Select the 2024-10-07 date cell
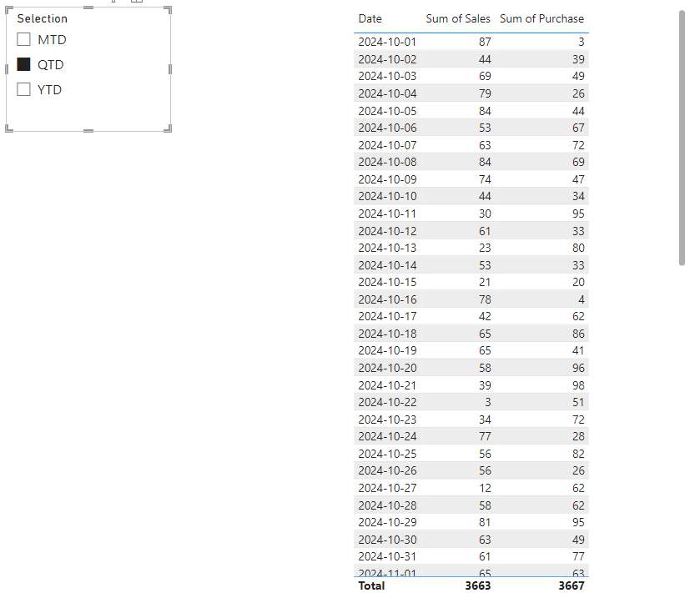700x593 pixels. (x=387, y=145)
